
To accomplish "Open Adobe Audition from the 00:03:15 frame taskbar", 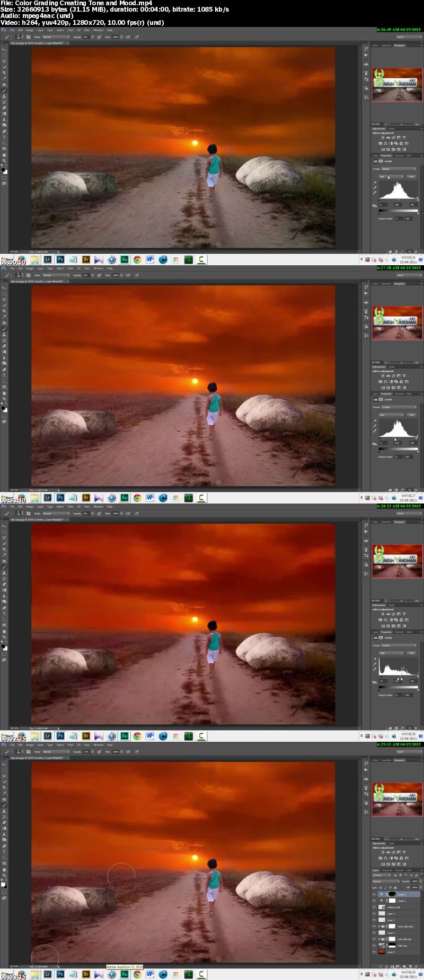I will [x=125, y=974].
